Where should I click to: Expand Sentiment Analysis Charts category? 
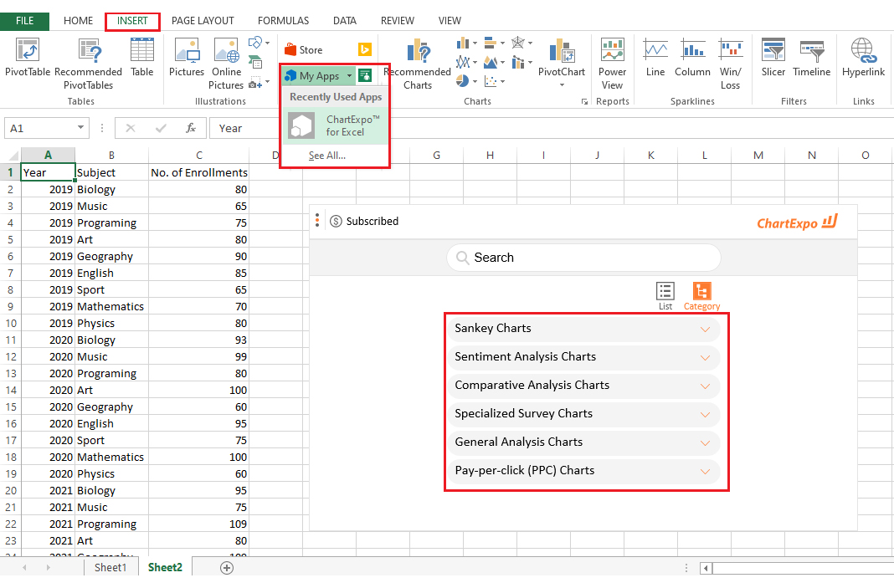click(583, 357)
